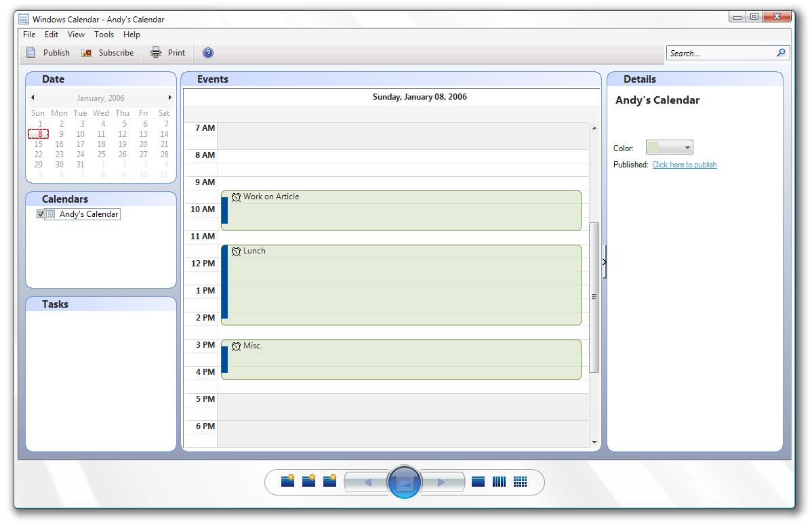The image size is (812, 528).
Task: Select the Work on Article event
Action: [401, 211]
